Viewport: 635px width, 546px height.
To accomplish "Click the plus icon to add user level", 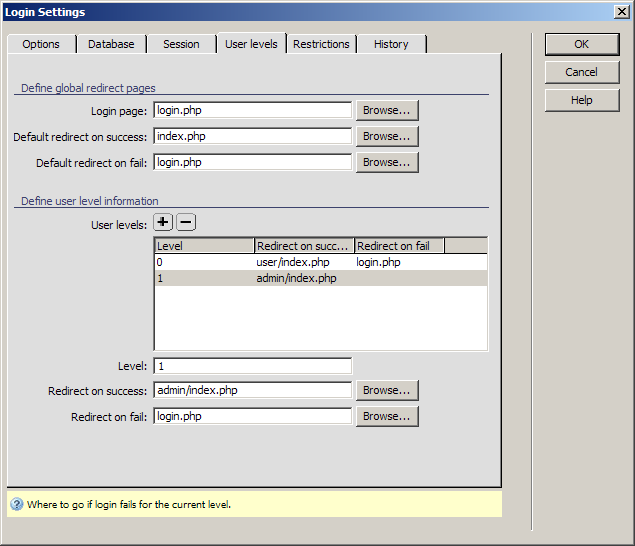I will point(163,223).
